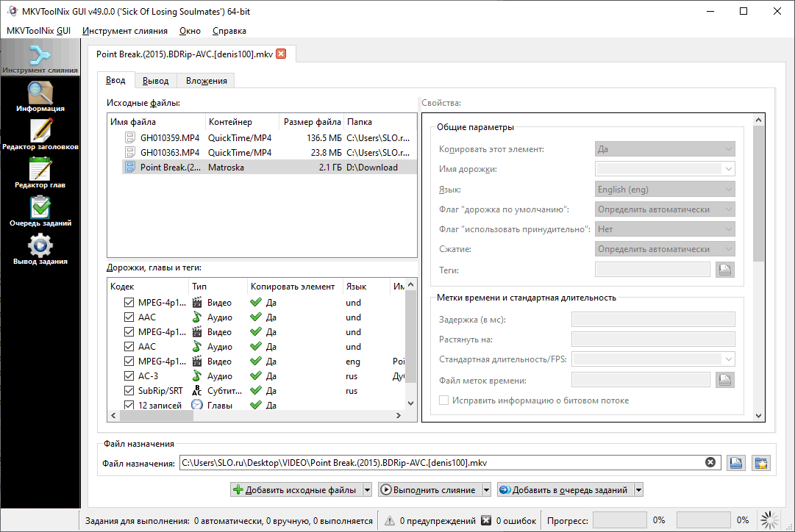Toggle Исправить информацию о битовом потоке checkbox

[x=443, y=400]
